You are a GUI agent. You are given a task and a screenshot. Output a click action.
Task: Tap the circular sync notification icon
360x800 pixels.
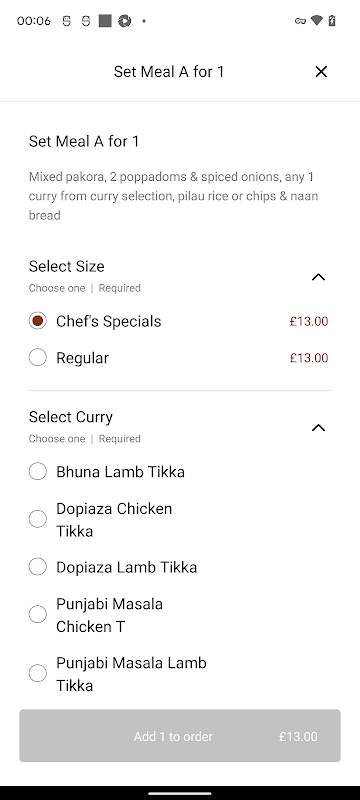[124, 21]
